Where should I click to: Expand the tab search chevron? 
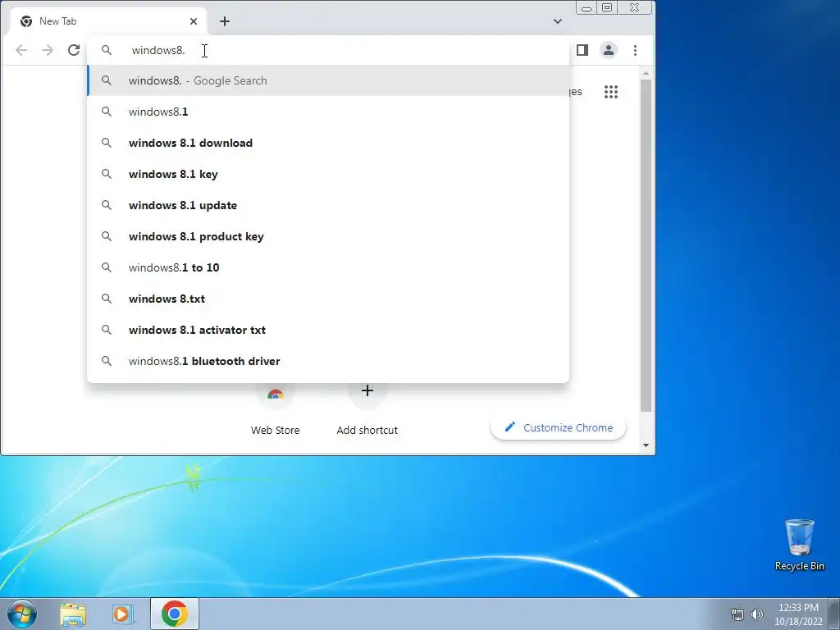pos(558,21)
